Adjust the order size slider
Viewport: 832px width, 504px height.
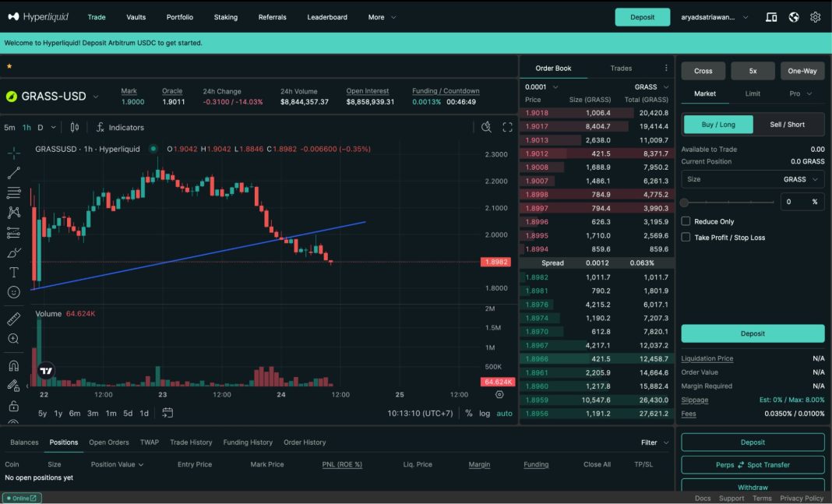[x=686, y=202]
